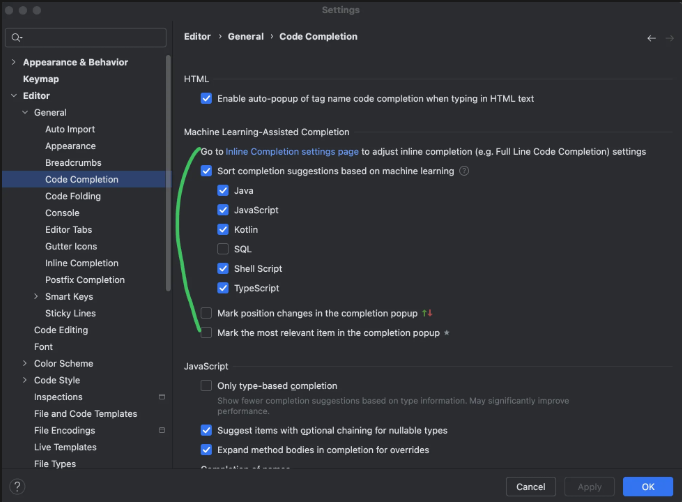Expand the Smart Keys tree node
Image resolution: width=682 pixels, height=502 pixels.
(x=36, y=297)
